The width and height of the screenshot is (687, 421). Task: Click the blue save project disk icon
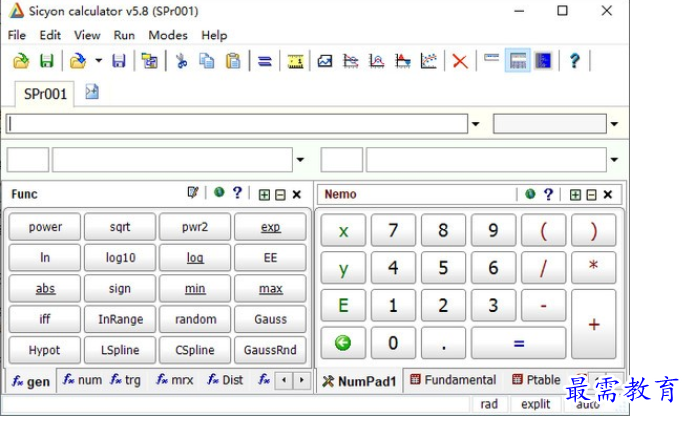[x=119, y=61]
